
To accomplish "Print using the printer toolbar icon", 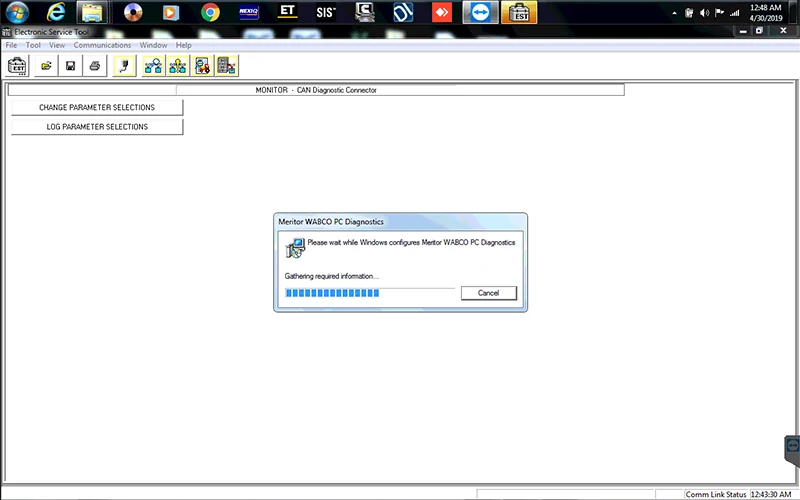I will coord(95,66).
